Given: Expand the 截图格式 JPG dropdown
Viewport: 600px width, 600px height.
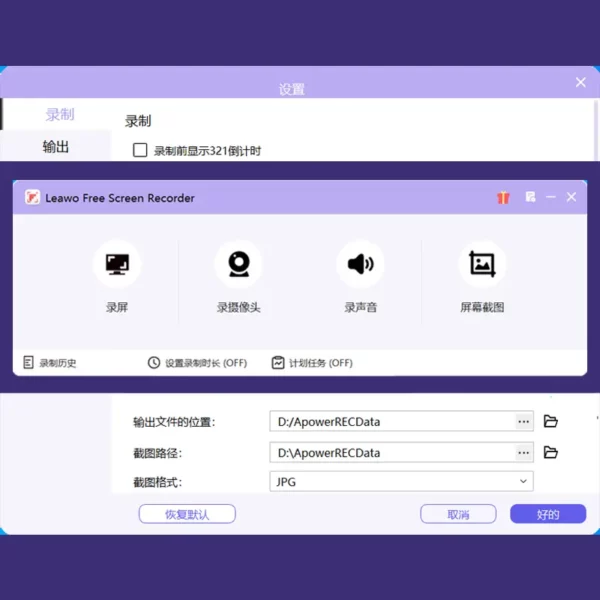Looking at the screenshot, I should point(401,481).
